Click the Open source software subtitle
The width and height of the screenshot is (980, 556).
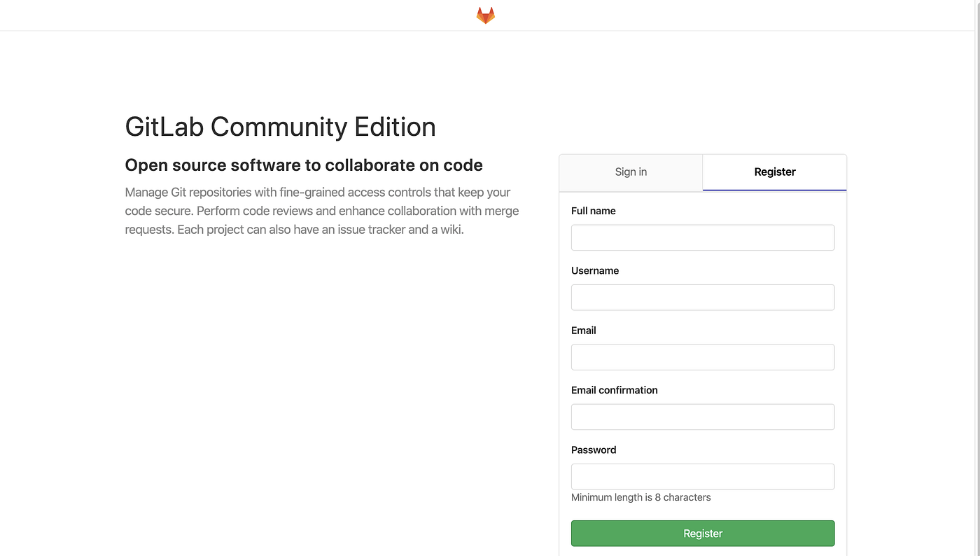pos(303,165)
